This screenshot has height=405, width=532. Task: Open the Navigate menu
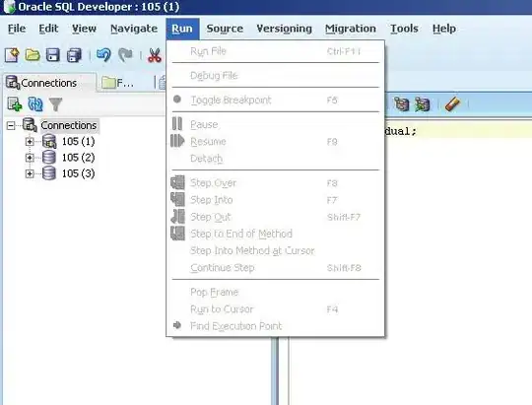[x=134, y=29]
